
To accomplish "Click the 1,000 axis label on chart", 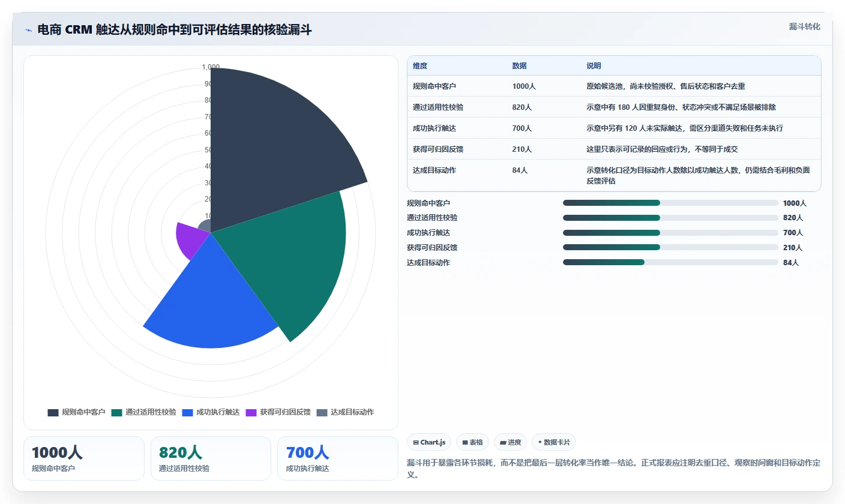I will click(211, 67).
